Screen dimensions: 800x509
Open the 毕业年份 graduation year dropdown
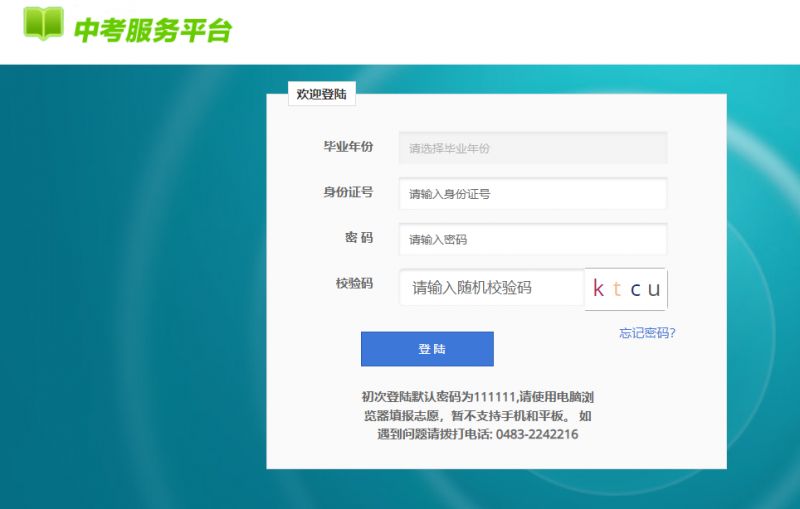coord(533,148)
